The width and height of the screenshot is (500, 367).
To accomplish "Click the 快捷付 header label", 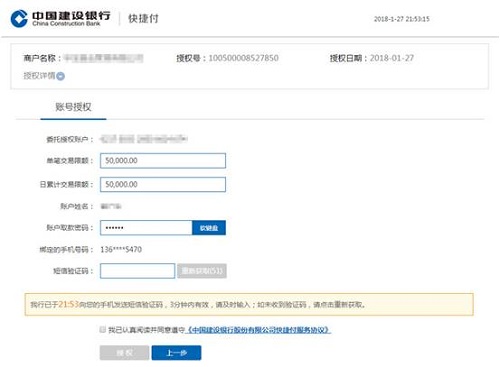I will coord(143,18).
